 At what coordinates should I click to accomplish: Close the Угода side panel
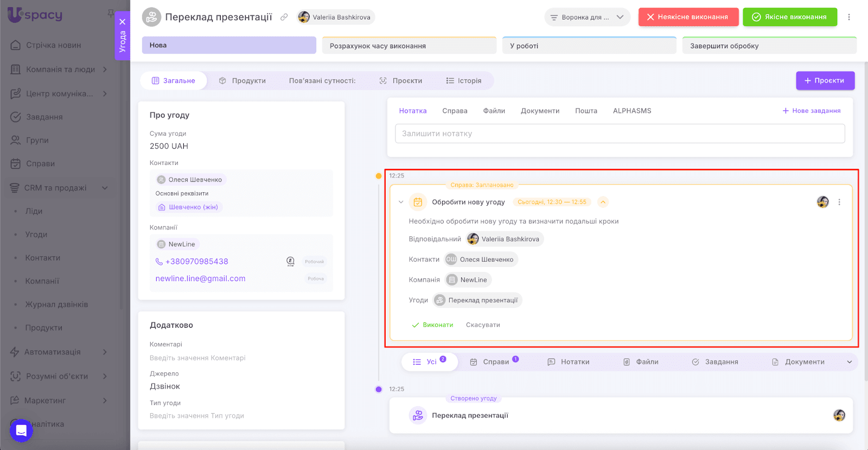123,22
